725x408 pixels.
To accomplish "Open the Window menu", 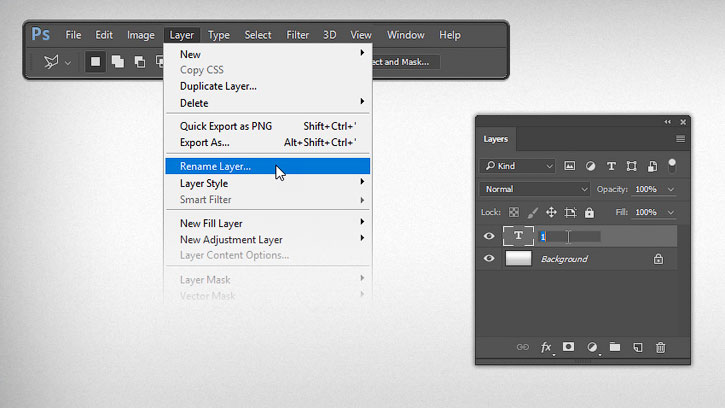I will coord(406,35).
